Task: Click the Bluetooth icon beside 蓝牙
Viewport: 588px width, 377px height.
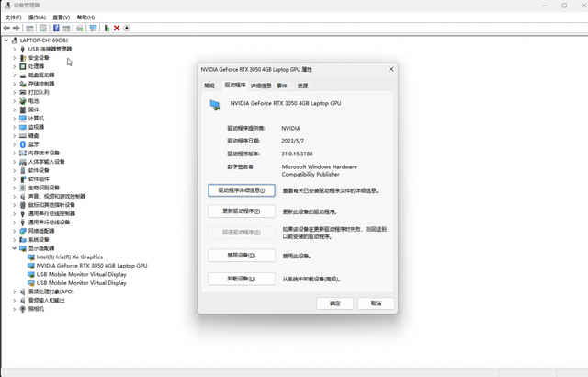Action: (x=23, y=144)
